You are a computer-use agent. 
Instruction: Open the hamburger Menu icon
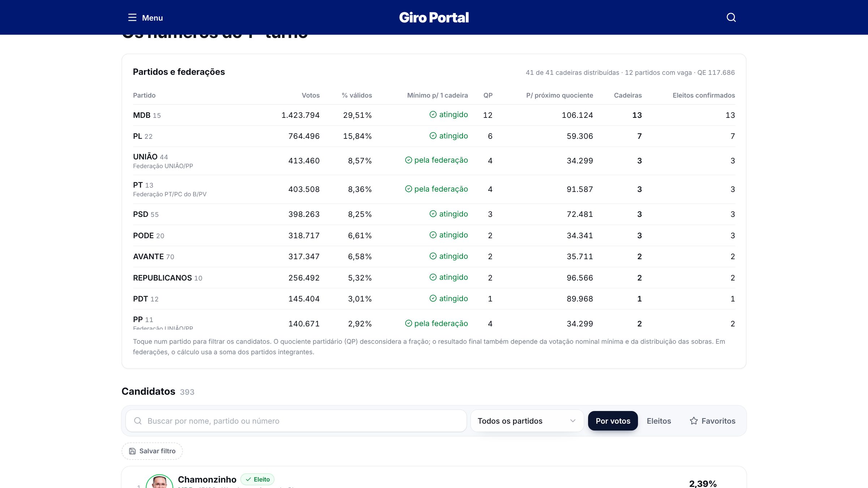pos(132,17)
